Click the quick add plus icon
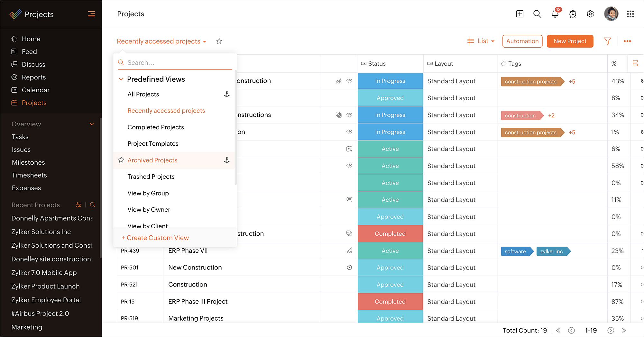The image size is (644, 337). (520, 14)
